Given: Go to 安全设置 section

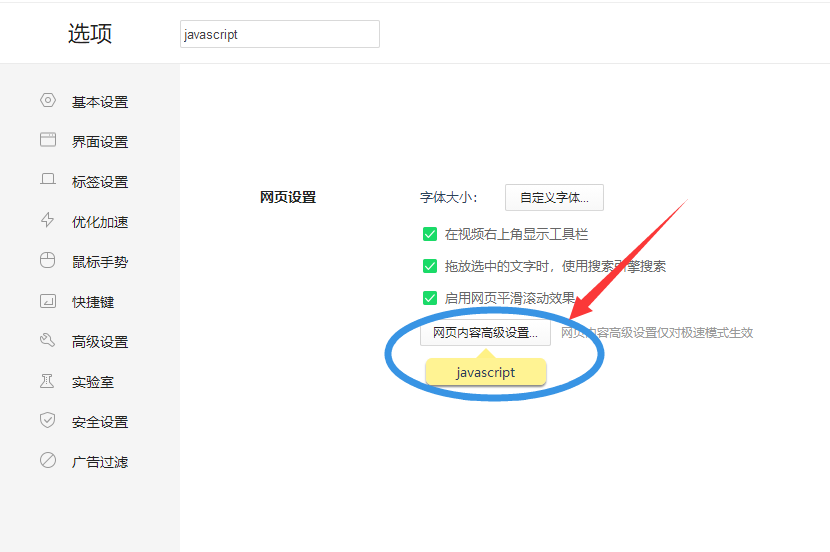Looking at the screenshot, I should 99,422.
